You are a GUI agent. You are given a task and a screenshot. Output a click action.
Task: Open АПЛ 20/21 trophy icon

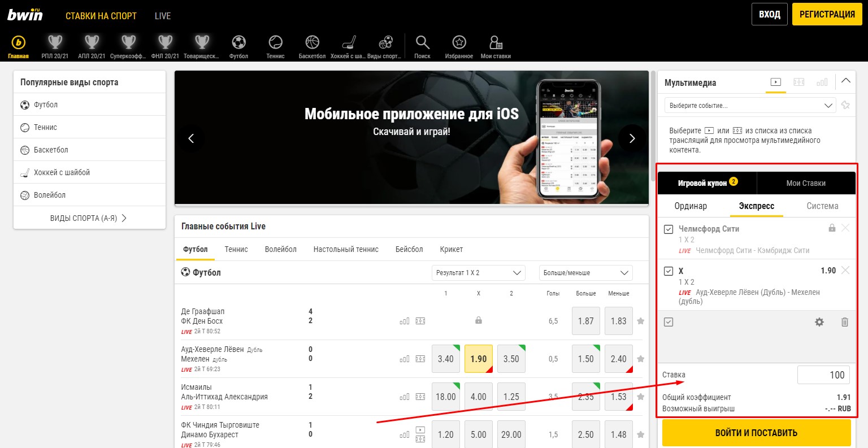(x=92, y=42)
